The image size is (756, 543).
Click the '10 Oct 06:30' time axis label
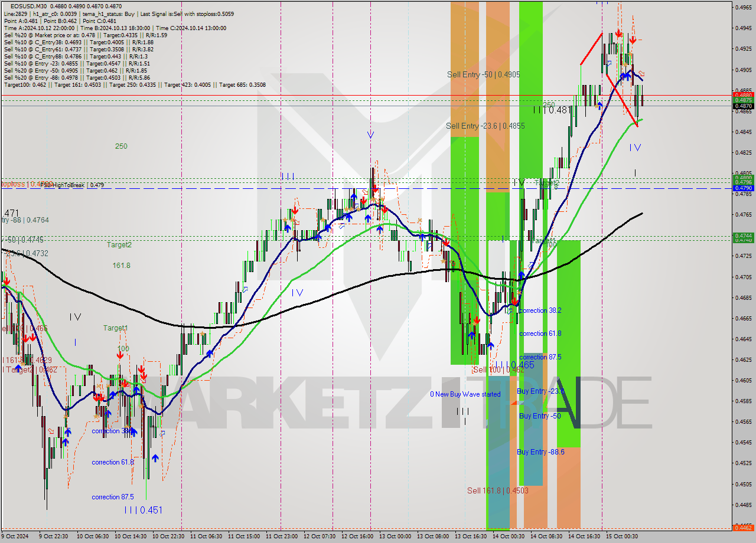pos(92,537)
